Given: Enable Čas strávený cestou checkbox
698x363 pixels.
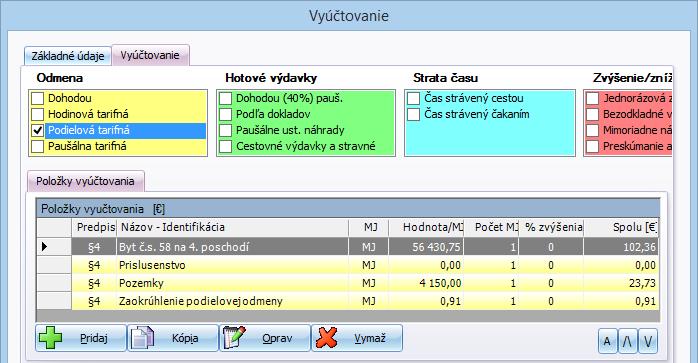Looking at the screenshot, I should point(414,98).
